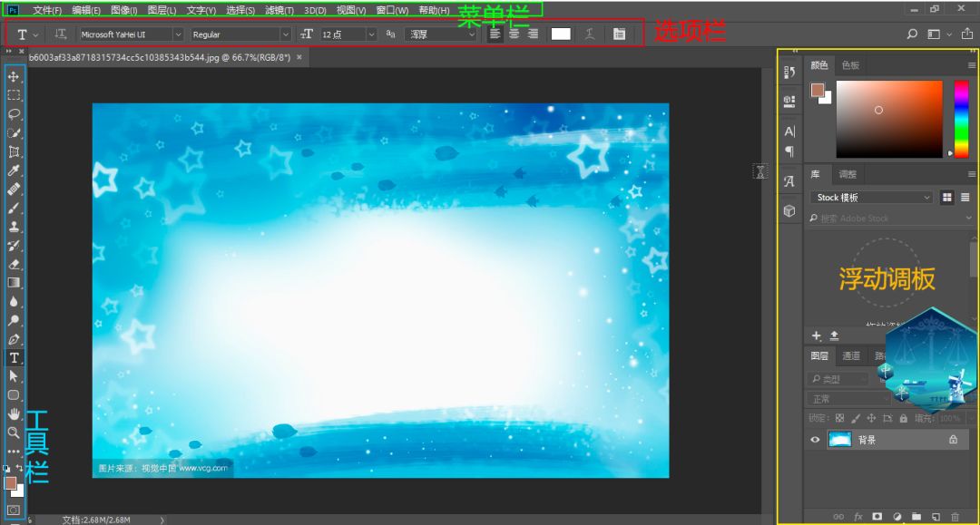The image size is (980, 525).
Task: Select the Zoom tool in toolbox
Action: [14, 432]
